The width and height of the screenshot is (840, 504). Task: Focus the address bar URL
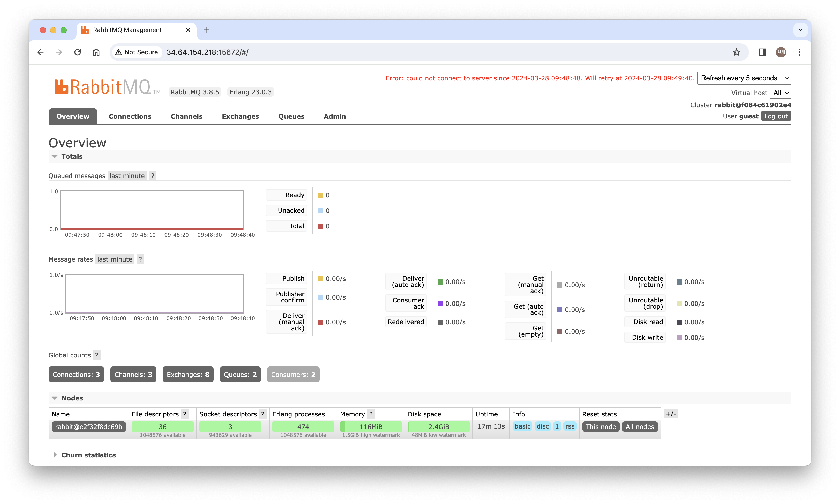(207, 52)
